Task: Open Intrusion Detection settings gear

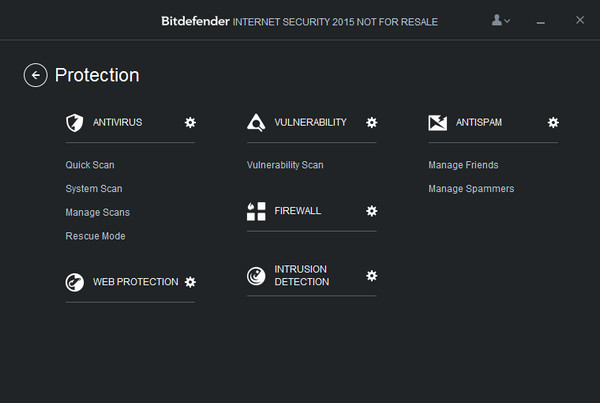Action: click(372, 275)
